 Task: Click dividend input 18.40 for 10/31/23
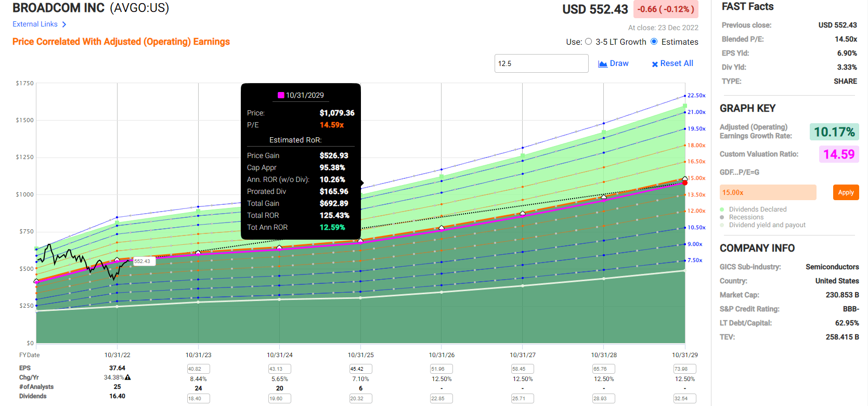[x=198, y=398]
